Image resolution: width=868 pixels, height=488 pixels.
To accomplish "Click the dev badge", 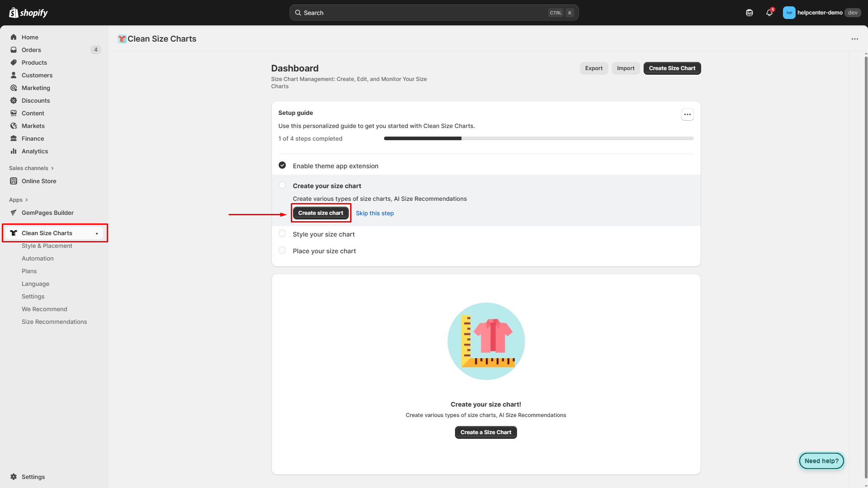I will click(x=853, y=13).
